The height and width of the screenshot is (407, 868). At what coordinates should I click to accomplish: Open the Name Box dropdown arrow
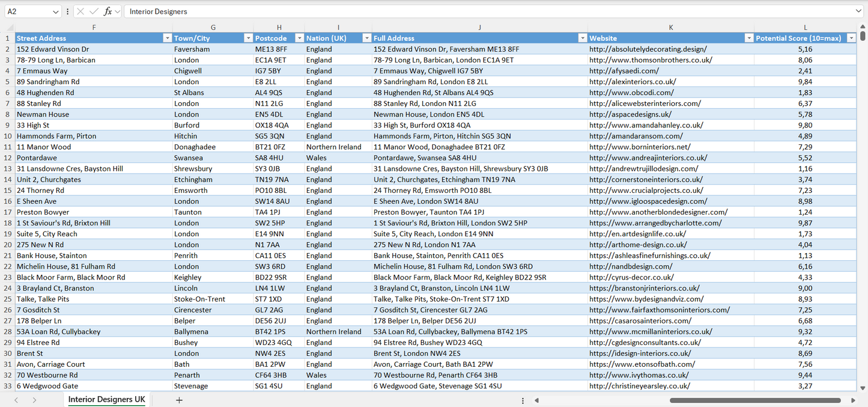(x=56, y=11)
